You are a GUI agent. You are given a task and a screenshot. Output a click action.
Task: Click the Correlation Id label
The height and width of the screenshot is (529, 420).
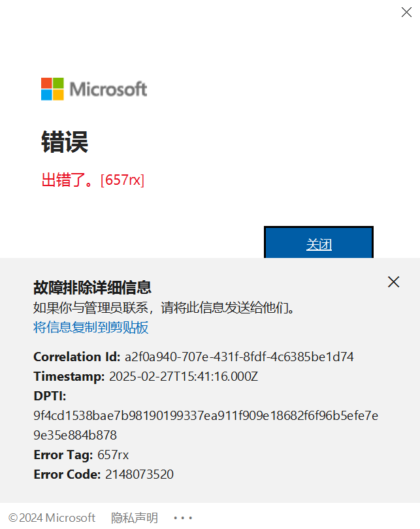pyautogui.click(x=77, y=357)
